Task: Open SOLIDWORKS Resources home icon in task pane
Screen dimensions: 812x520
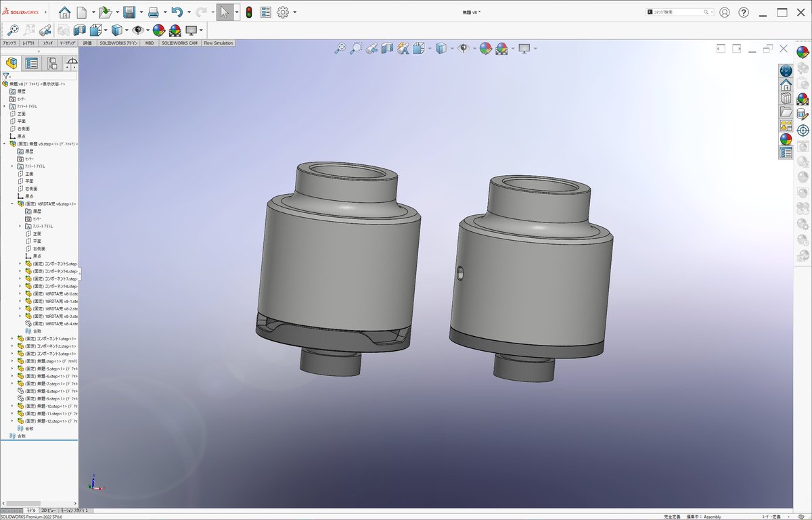Action: tap(786, 85)
